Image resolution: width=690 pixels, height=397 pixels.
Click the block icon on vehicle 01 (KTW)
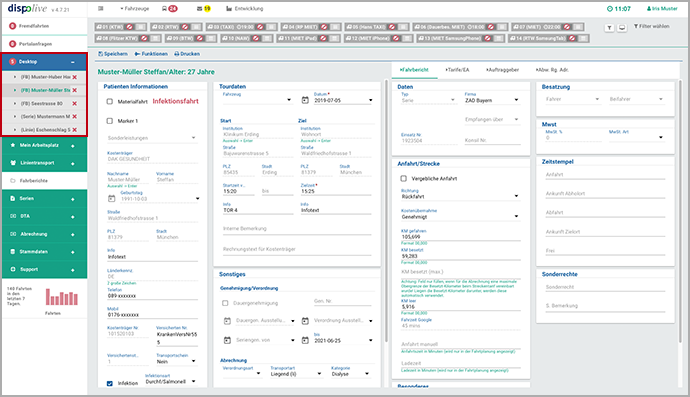coord(129,27)
